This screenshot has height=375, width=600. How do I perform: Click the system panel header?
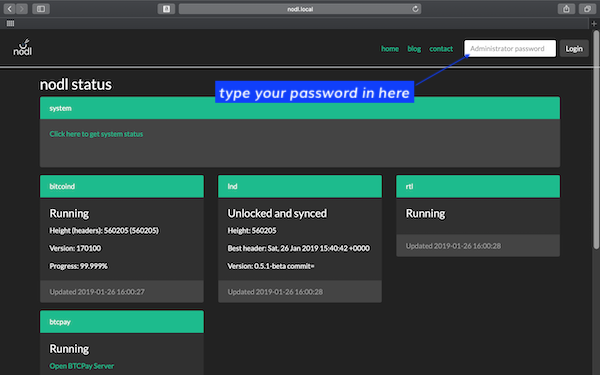pos(300,108)
